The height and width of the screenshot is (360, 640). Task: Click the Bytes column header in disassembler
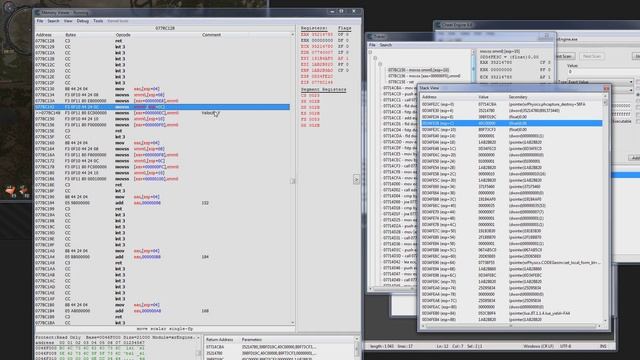pos(71,35)
